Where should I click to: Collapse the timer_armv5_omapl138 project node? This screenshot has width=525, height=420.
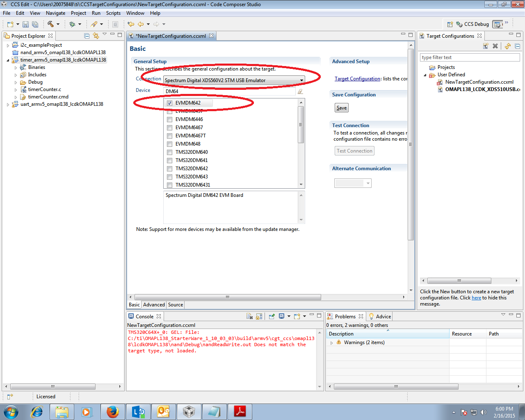point(8,60)
